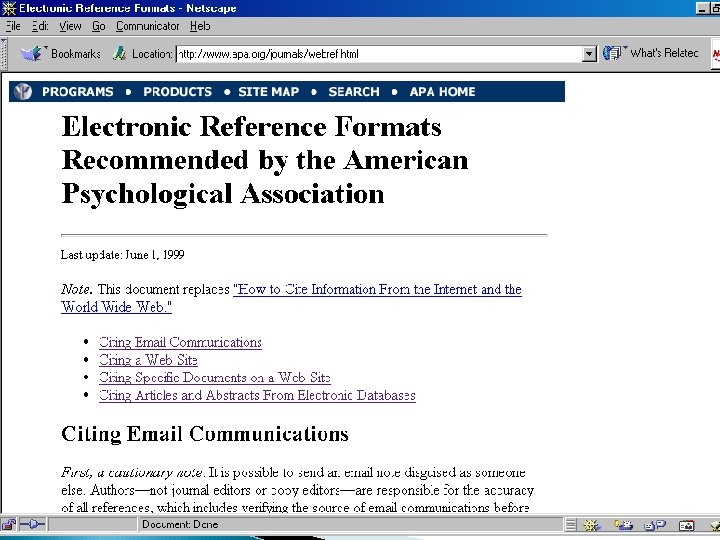
Task: Click inside the Location URL field
Action: (x=379, y=54)
